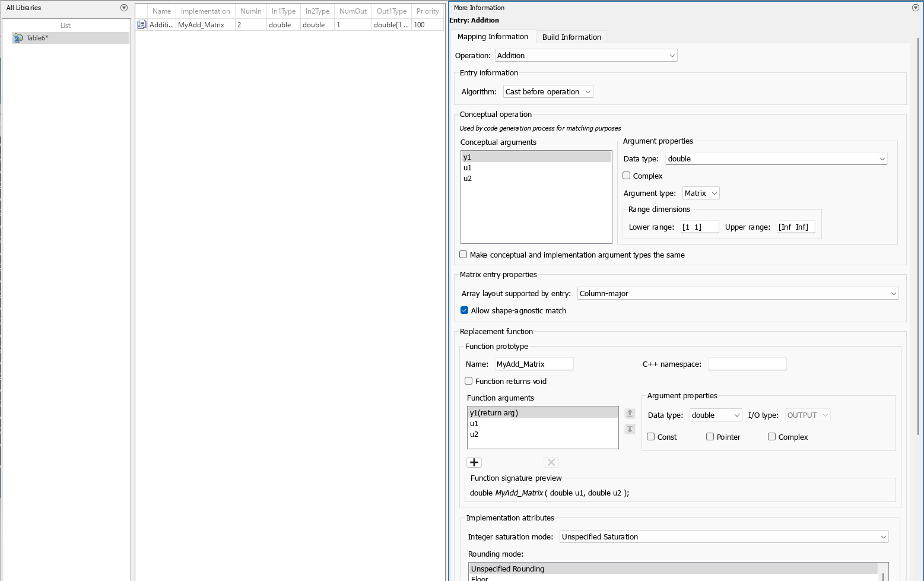
Task: Open the Table6* library icon
Action: point(18,37)
